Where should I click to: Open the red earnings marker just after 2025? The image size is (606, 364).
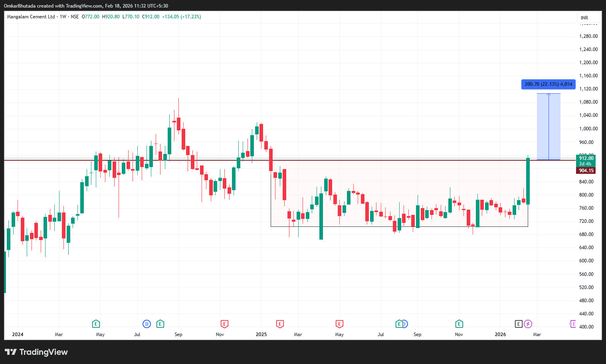(280, 324)
